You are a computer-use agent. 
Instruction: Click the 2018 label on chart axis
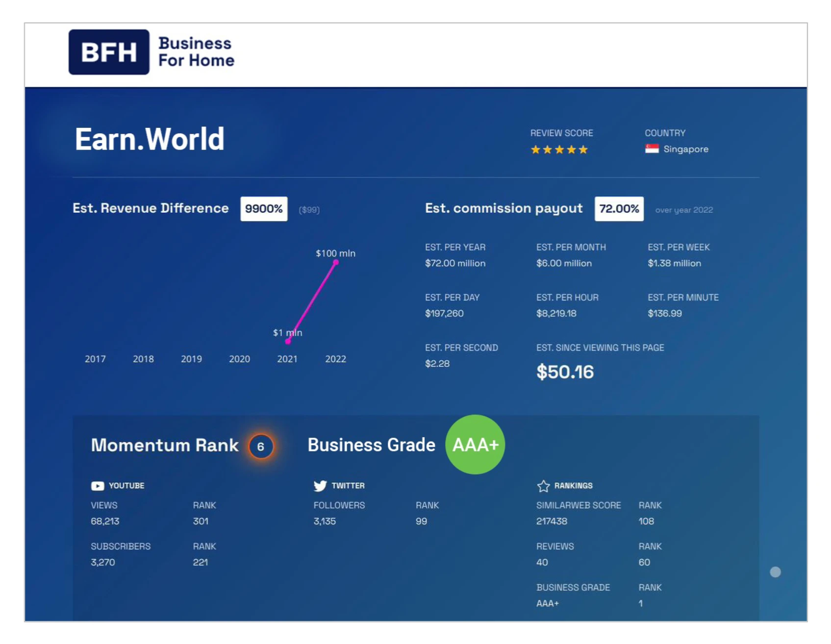(x=143, y=359)
